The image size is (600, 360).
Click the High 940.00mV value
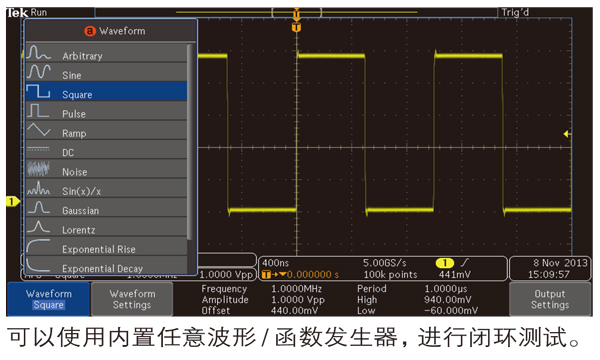click(448, 300)
